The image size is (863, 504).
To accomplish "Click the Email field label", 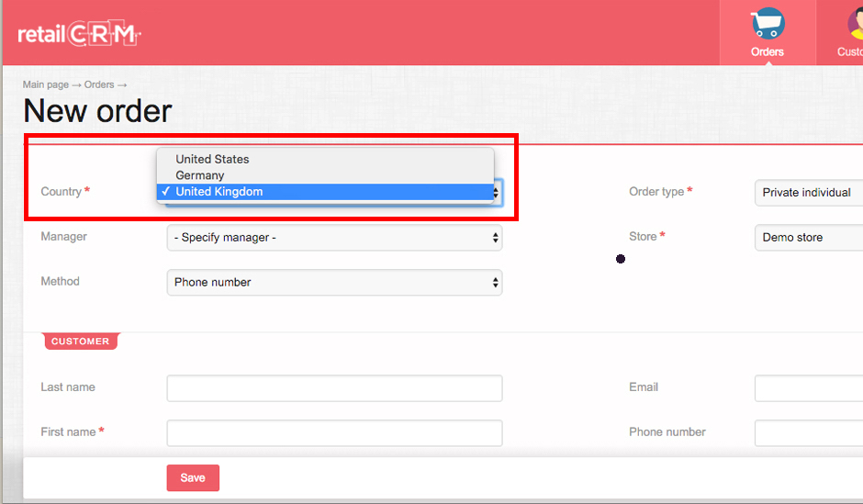I will (644, 387).
